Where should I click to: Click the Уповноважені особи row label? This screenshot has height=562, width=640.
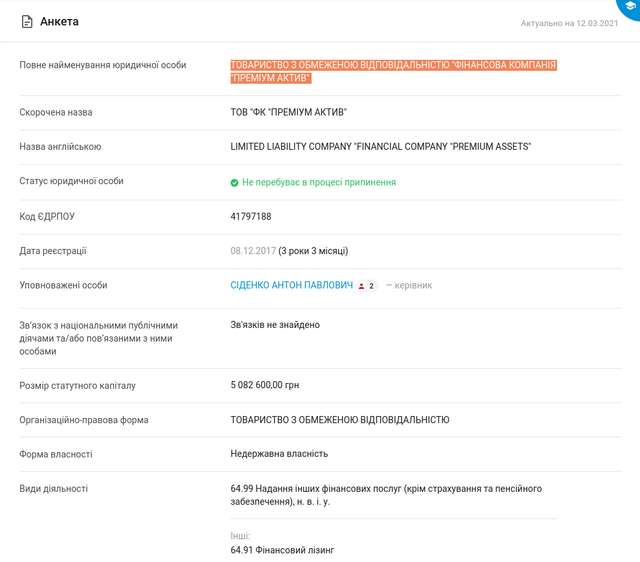pyautogui.click(x=63, y=285)
